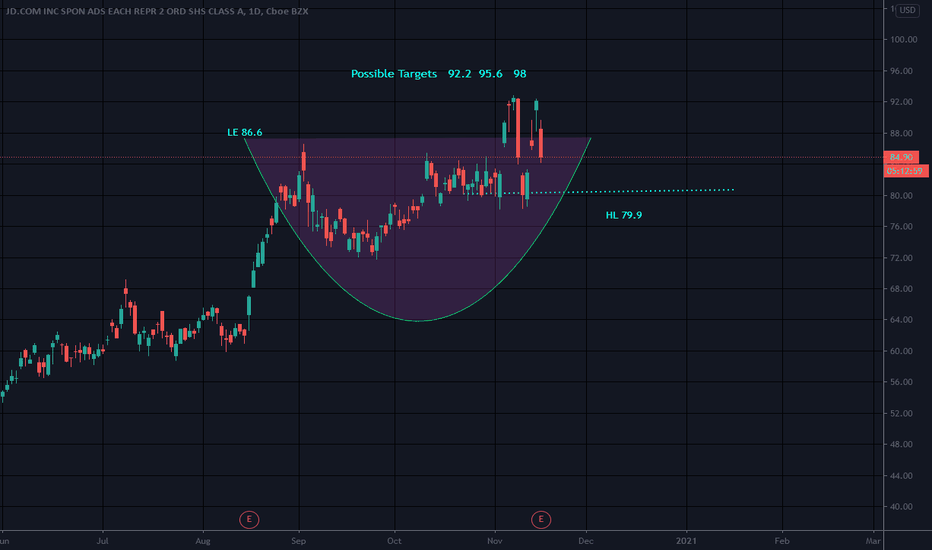The height and width of the screenshot is (550, 932).
Task: Open the USD currency selector
Action: click(x=907, y=10)
